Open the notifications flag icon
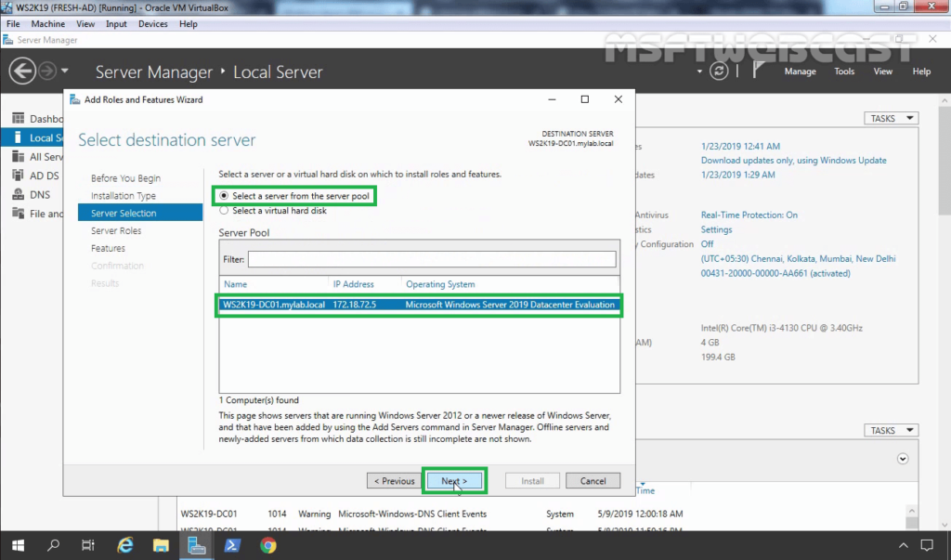951x560 pixels. (x=758, y=71)
